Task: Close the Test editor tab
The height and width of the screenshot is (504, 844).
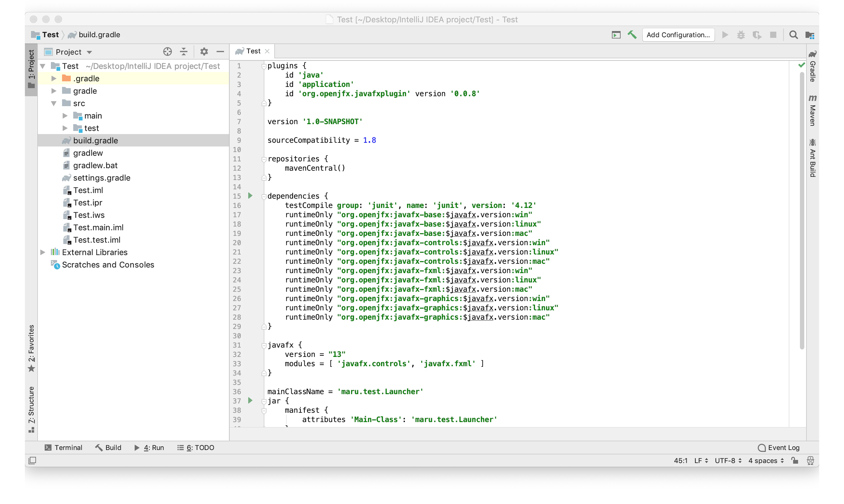Action: [x=267, y=51]
